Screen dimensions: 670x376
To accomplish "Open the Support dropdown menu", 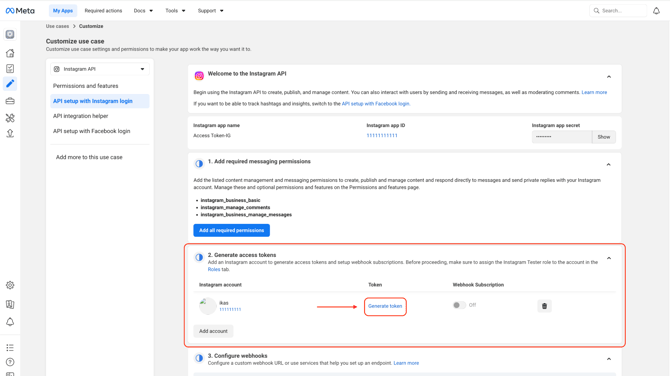I will [x=211, y=11].
